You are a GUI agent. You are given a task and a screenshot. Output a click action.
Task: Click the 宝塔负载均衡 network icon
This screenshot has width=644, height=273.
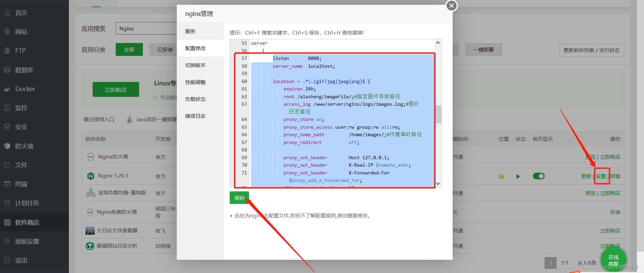(91, 193)
